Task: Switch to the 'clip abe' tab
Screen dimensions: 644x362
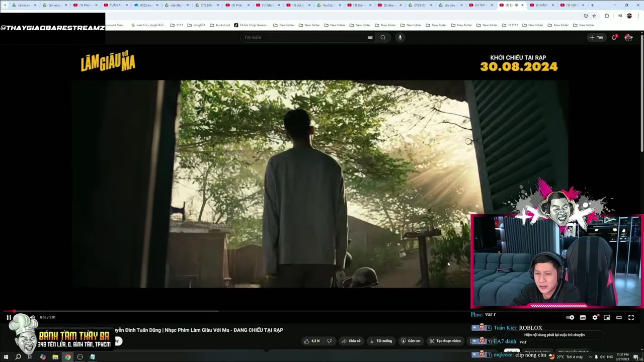Action: pos(449,5)
